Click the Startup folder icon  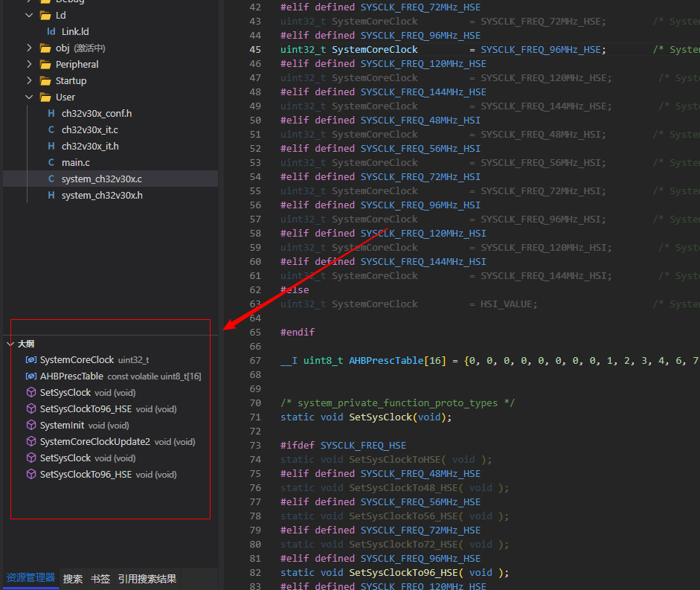(45, 81)
